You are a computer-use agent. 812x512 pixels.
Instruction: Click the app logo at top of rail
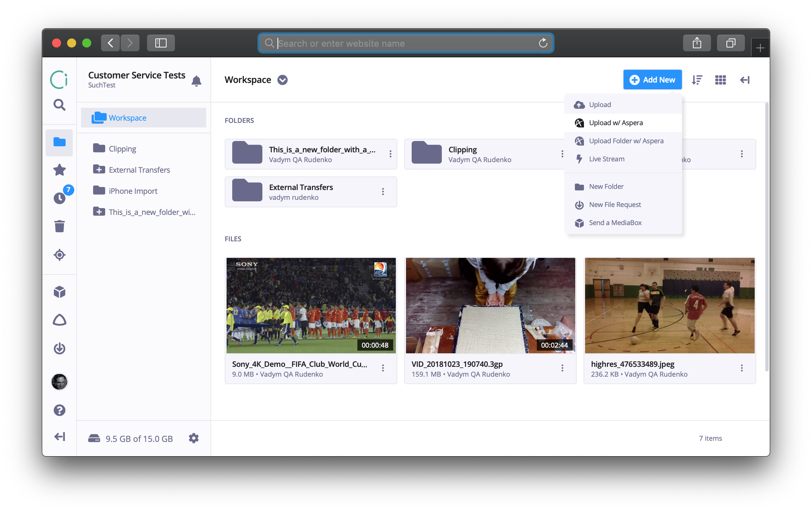point(59,80)
